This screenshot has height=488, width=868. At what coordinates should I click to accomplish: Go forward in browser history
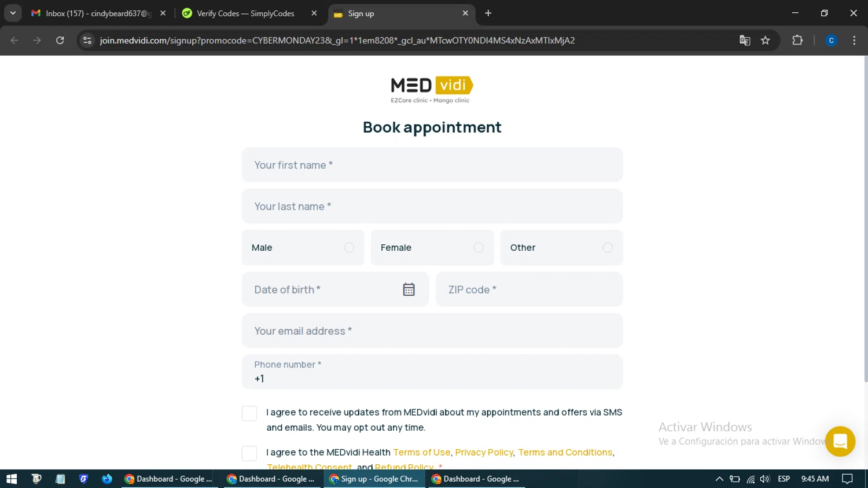(37, 41)
